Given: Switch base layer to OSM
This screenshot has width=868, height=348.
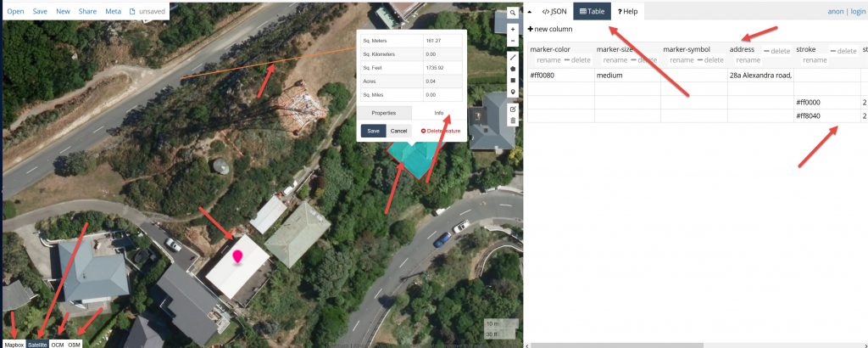Looking at the screenshot, I should 75,344.
